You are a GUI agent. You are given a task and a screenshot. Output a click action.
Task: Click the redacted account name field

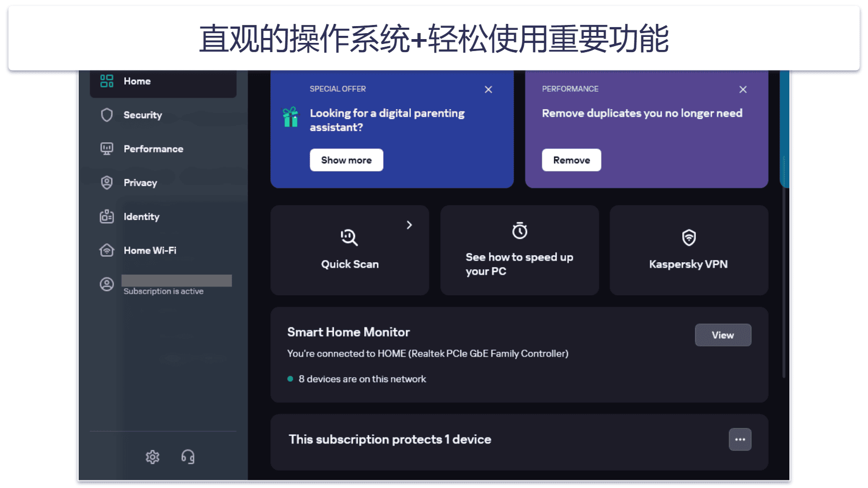coord(176,280)
